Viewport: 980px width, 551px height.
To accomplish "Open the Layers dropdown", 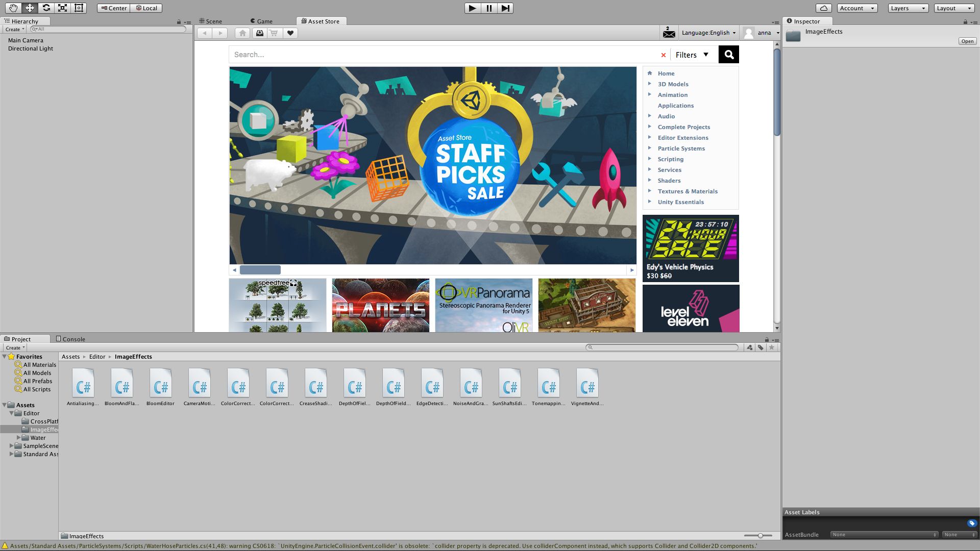I will (x=908, y=8).
